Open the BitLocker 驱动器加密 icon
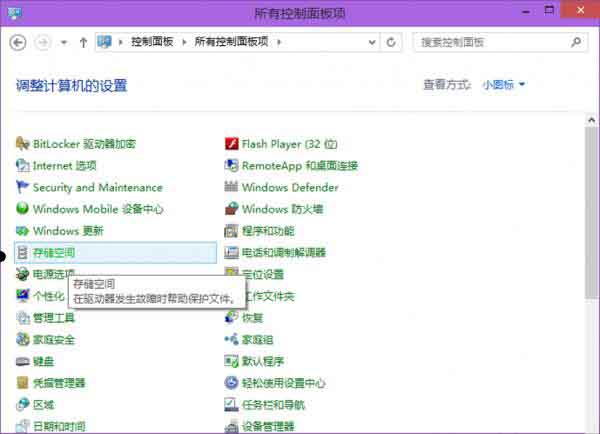Screen dimensions: 600x434 (x=23, y=144)
